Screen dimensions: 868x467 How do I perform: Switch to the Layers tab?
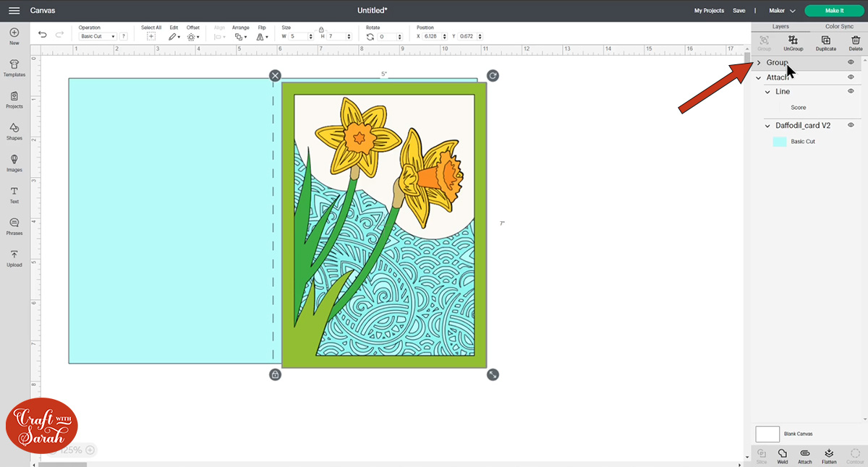tap(780, 26)
